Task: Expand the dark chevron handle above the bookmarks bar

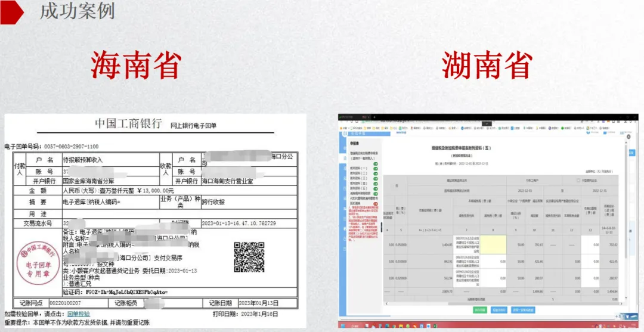Action: point(487,123)
